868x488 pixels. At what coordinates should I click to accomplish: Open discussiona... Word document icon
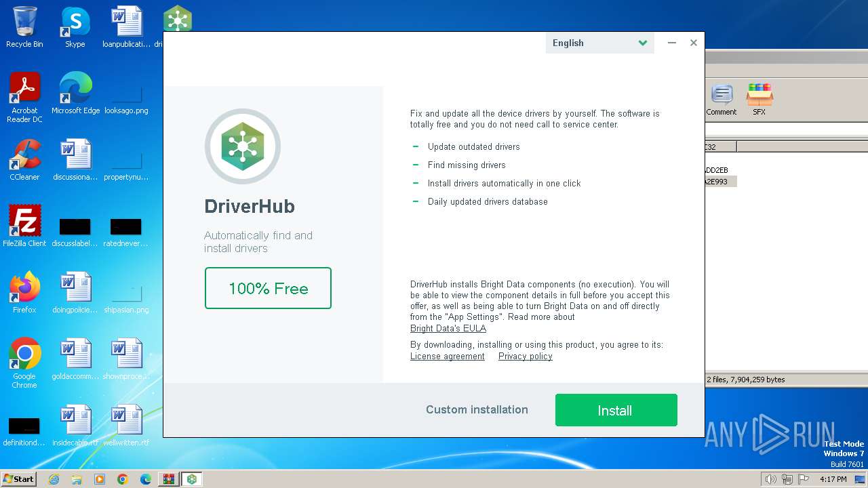(75, 160)
